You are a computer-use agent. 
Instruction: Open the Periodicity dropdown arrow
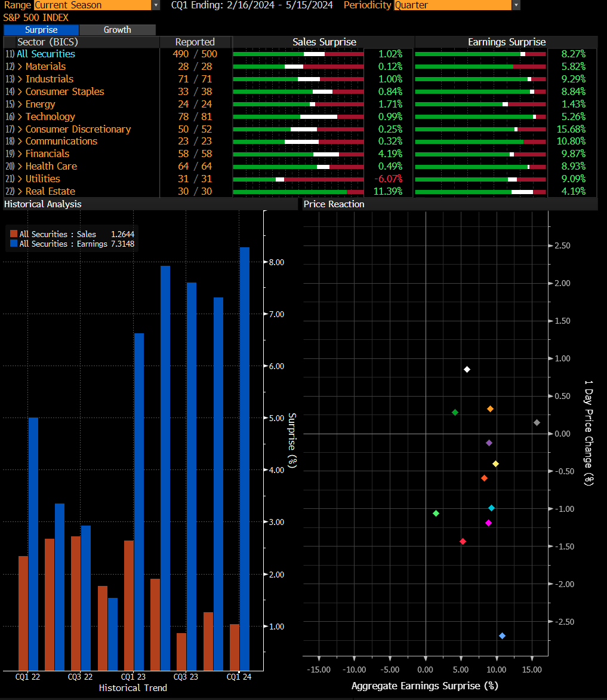coord(516,5)
